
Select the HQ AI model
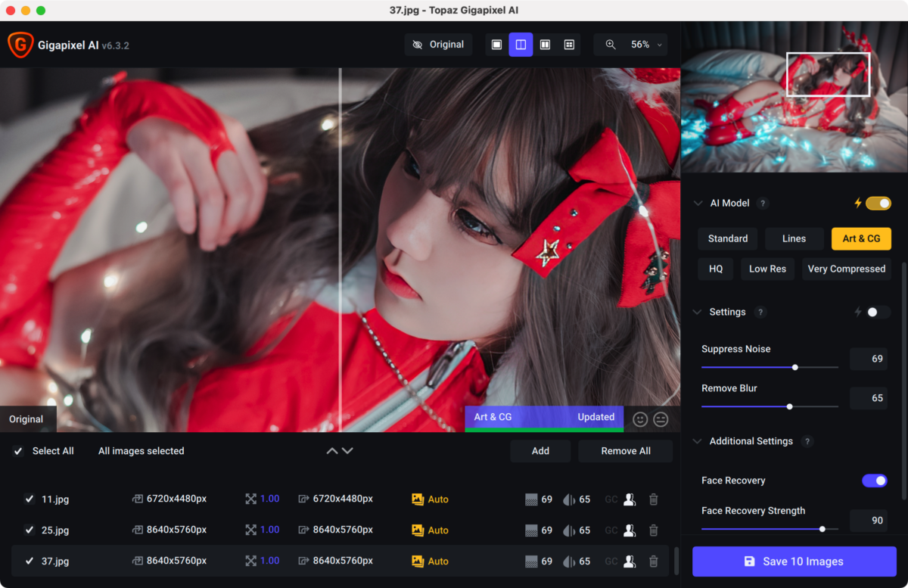[716, 269]
